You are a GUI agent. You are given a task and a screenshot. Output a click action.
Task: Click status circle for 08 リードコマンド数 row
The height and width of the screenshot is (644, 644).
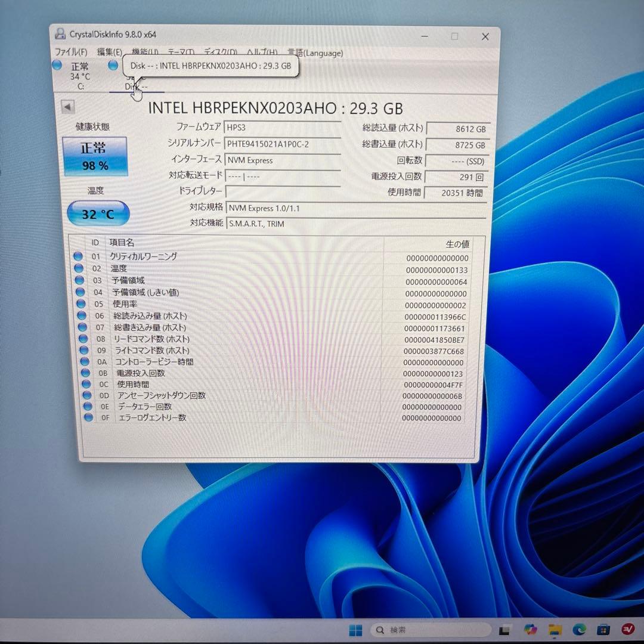click(x=83, y=339)
